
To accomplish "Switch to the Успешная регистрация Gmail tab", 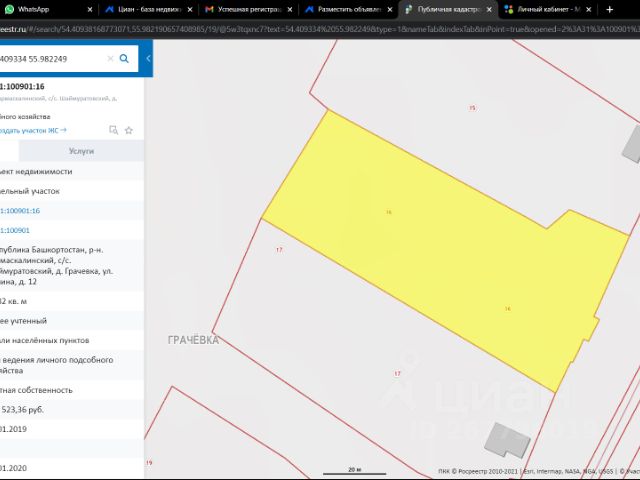I will (248, 9).
